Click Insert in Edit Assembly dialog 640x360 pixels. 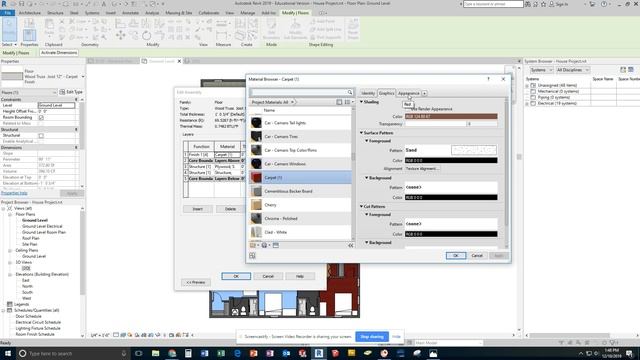(198, 209)
